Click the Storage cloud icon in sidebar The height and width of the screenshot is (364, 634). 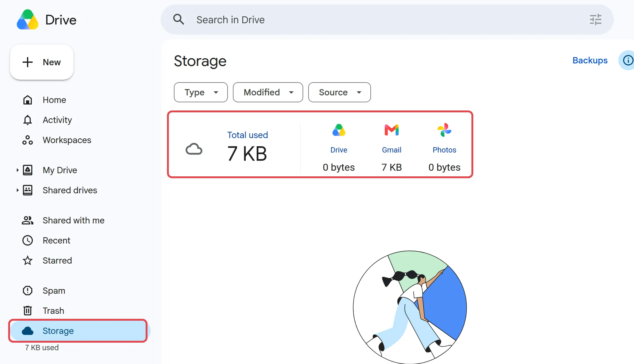[x=28, y=331]
